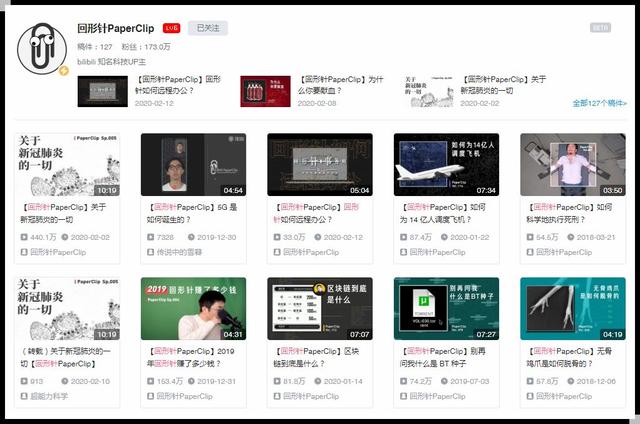Open title 5G 是如何诞生的？
The width and height of the screenshot is (640, 424).
pos(192,213)
